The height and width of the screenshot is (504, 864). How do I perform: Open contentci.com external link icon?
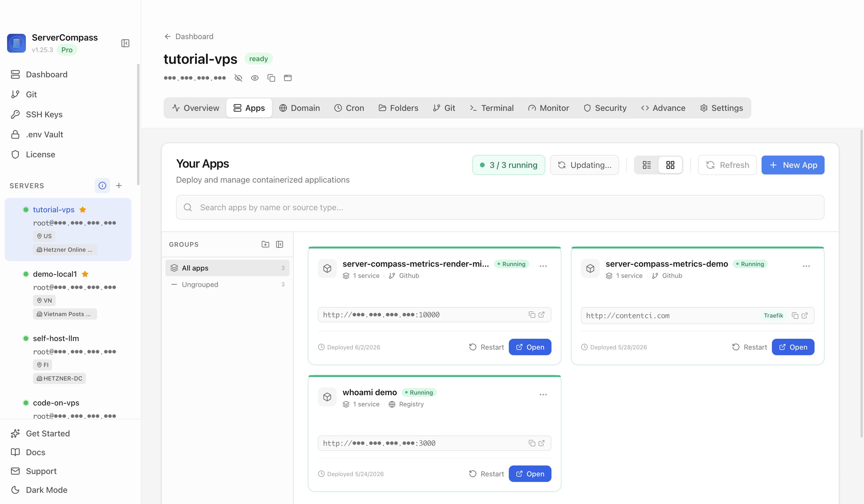(805, 316)
